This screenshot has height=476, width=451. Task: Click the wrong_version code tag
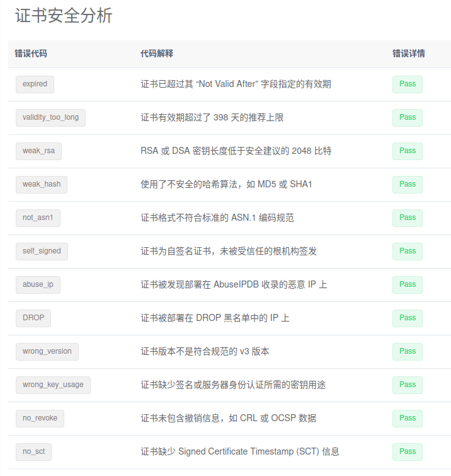click(47, 351)
